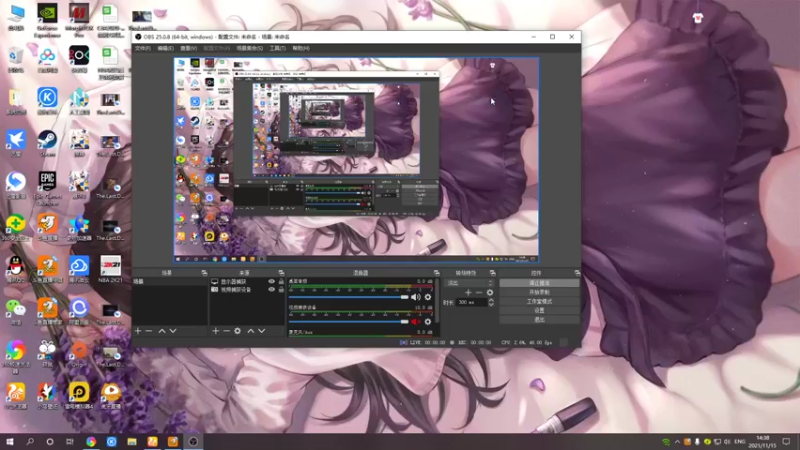This screenshot has width=800, height=450.
Task: Open File Explorer from the taskbar
Action: tap(132, 442)
